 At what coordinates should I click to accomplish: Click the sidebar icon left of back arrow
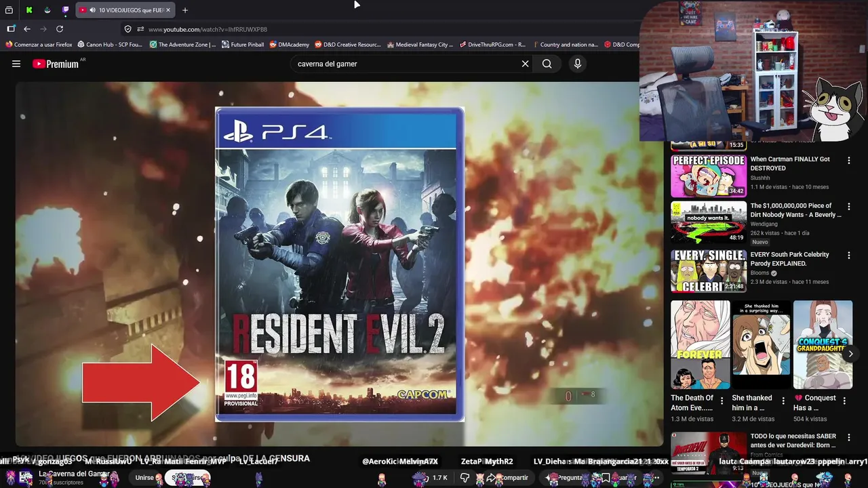[x=11, y=29]
